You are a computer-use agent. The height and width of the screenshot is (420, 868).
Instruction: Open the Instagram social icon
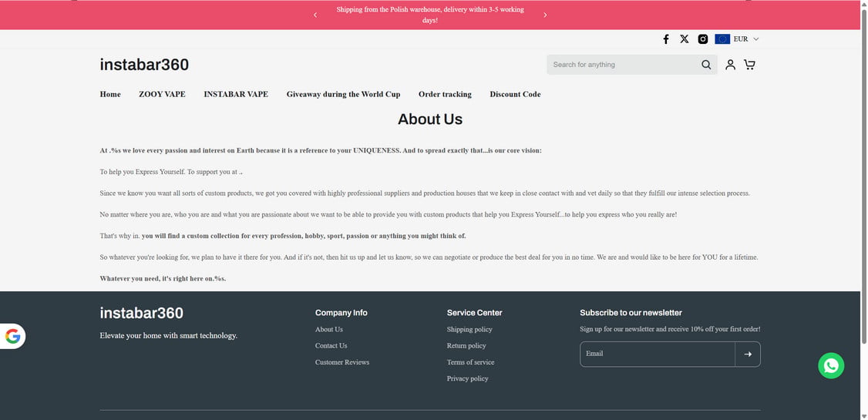[702, 39]
